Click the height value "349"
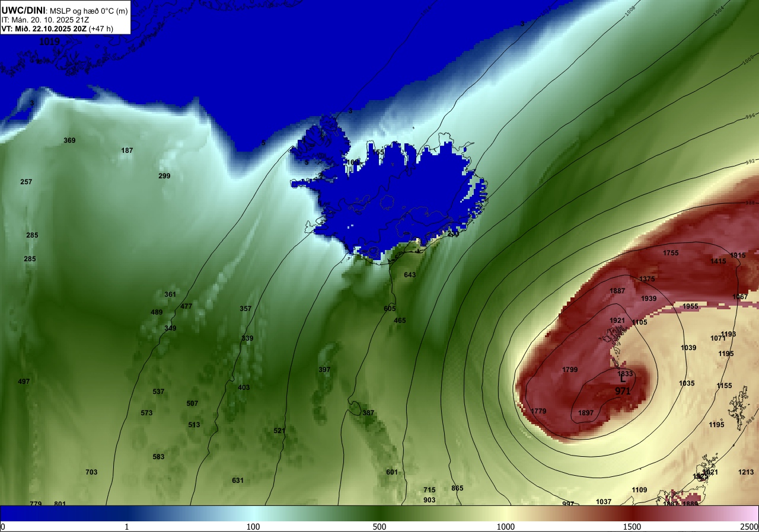Viewport: 759px width, 532px height. [x=170, y=328]
